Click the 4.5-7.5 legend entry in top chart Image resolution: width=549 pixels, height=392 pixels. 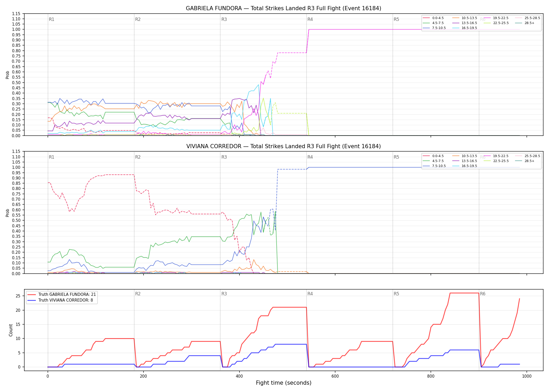click(x=433, y=23)
